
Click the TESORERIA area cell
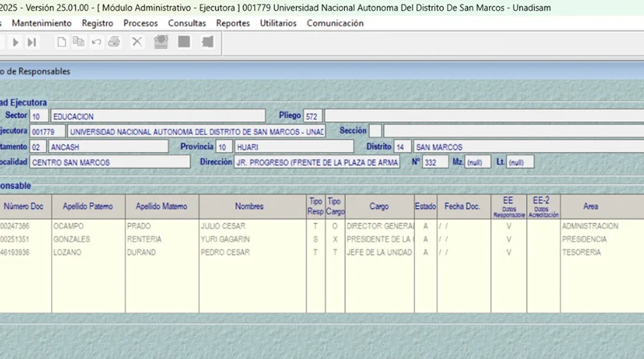tap(602, 252)
